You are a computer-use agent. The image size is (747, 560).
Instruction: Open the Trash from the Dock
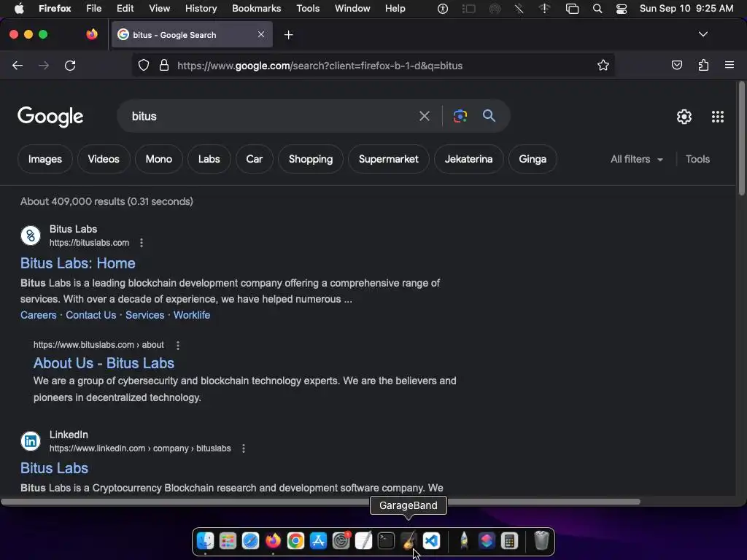point(541,541)
